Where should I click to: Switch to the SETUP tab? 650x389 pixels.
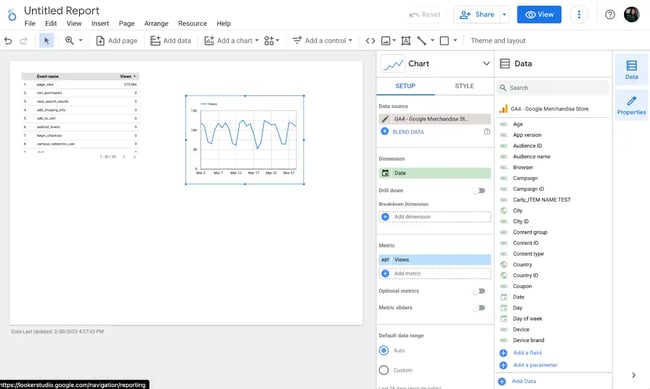pyautogui.click(x=405, y=86)
